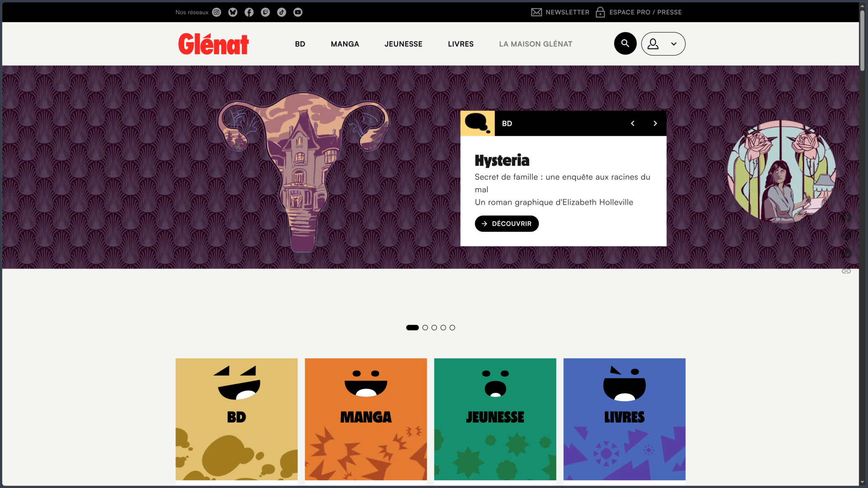Open the BD menu in the navigation bar
The width and height of the screenshot is (868, 488).
[300, 44]
